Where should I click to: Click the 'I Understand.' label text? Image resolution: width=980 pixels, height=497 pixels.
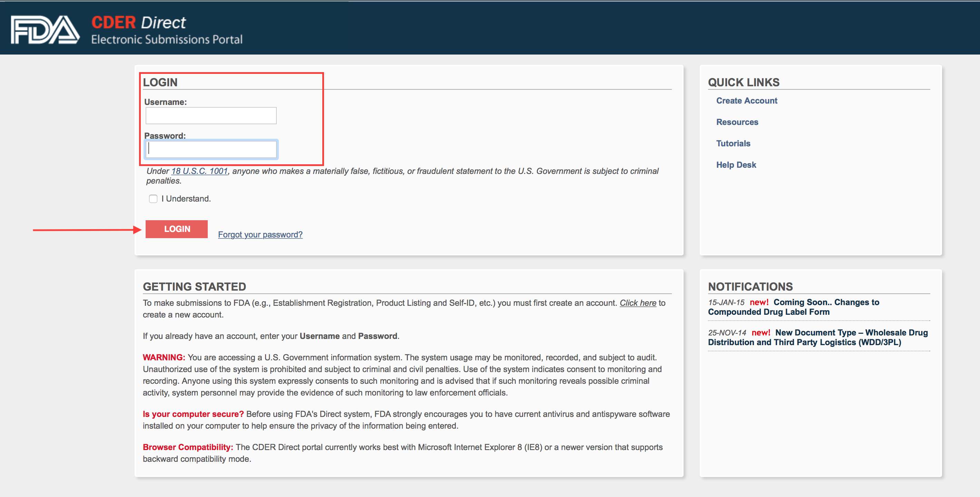point(186,199)
